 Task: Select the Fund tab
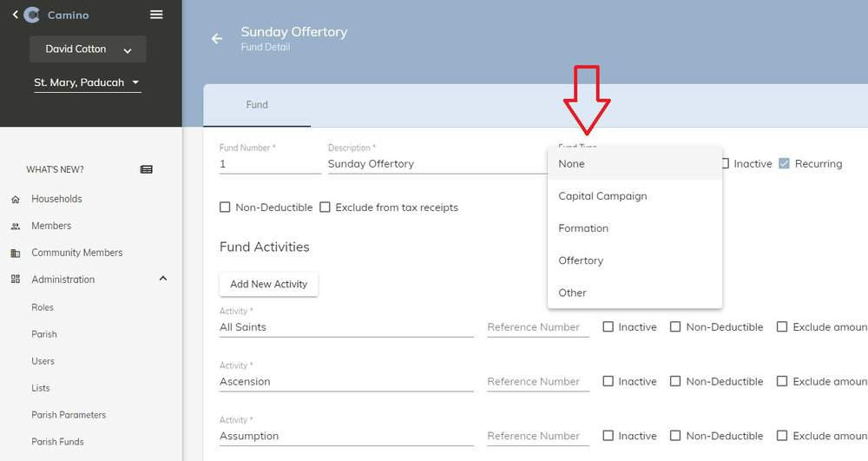(x=257, y=104)
